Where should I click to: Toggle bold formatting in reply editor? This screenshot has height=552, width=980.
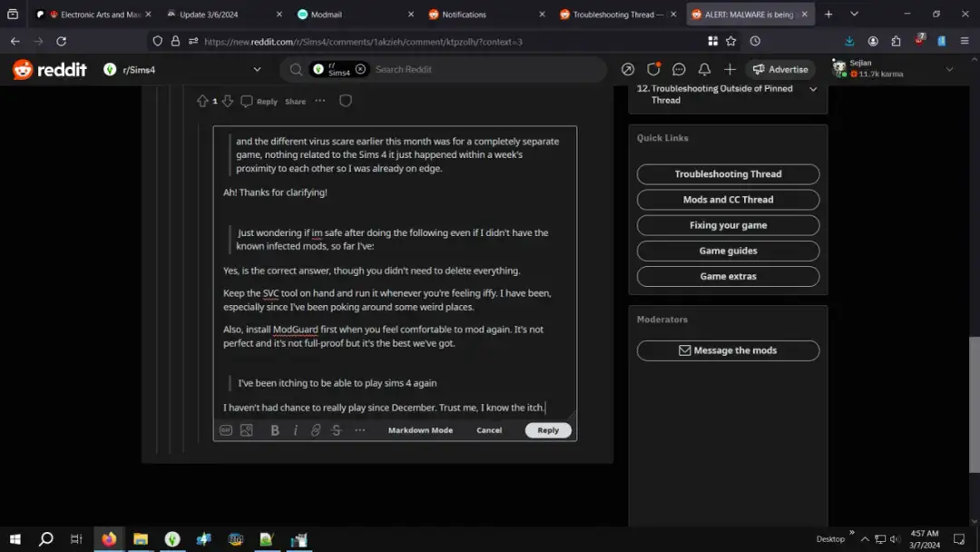275,430
